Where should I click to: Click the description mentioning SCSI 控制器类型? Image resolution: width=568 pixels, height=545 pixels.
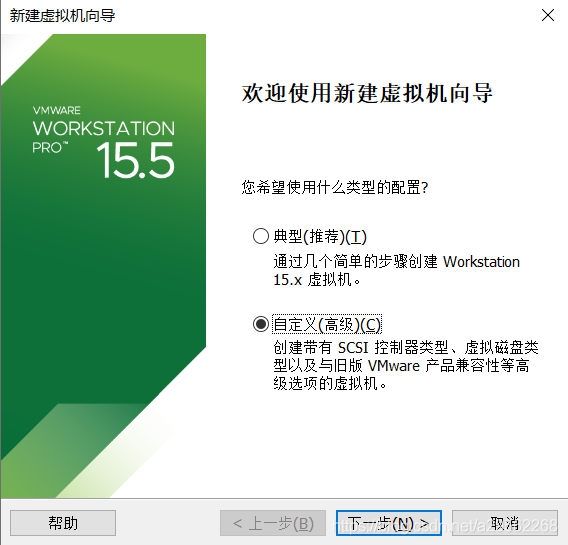point(406,365)
